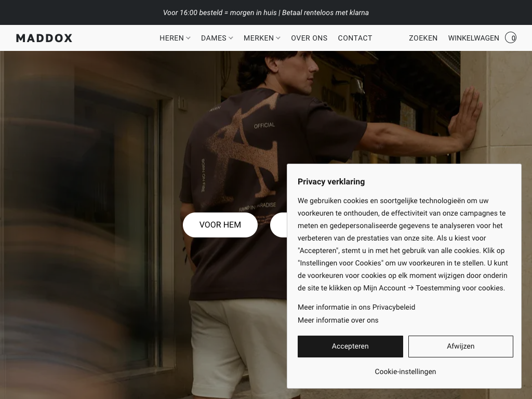Click the top announcement bar about Klarna

coord(265,12)
